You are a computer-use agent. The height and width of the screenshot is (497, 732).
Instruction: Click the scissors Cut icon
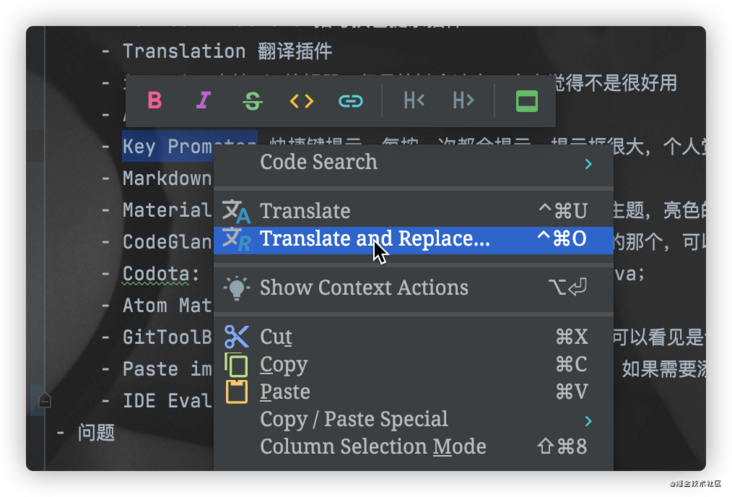[x=236, y=336]
